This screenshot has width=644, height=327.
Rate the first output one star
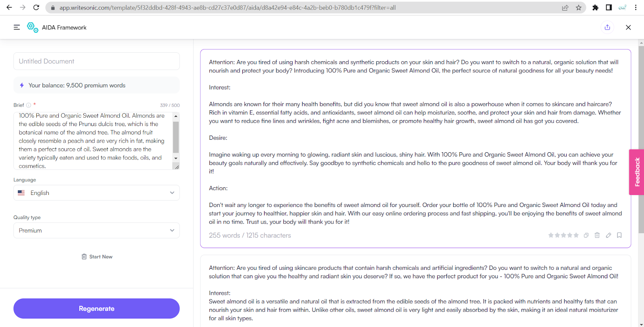coord(551,235)
